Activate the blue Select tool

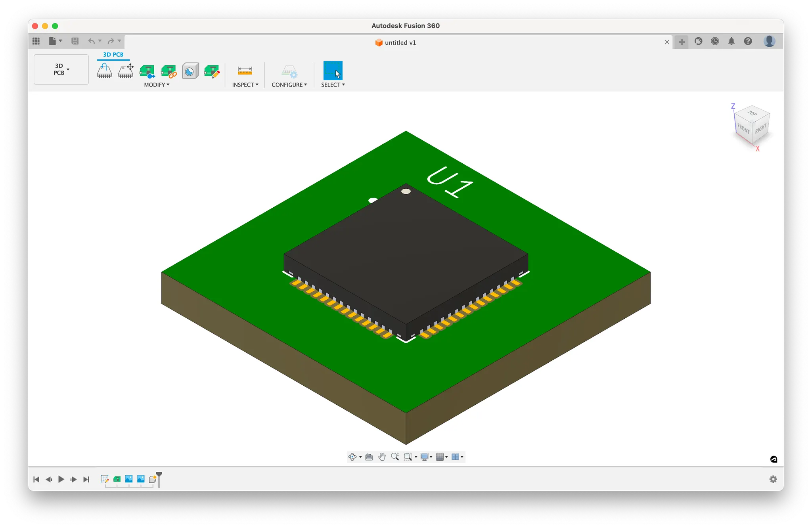pos(333,71)
